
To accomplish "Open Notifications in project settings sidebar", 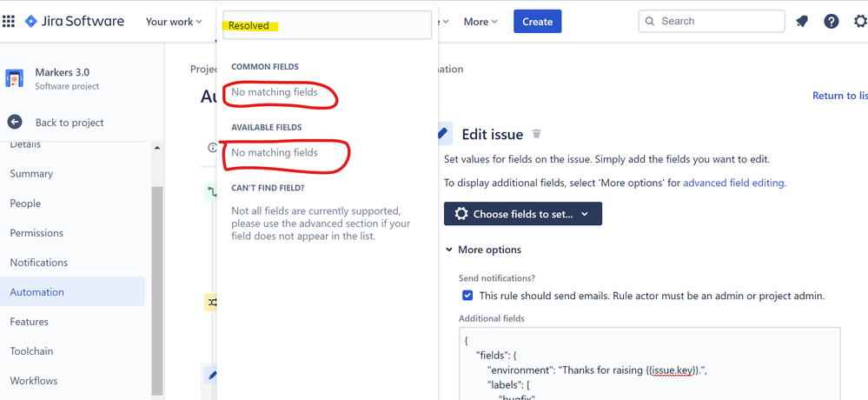I will click(x=39, y=263).
